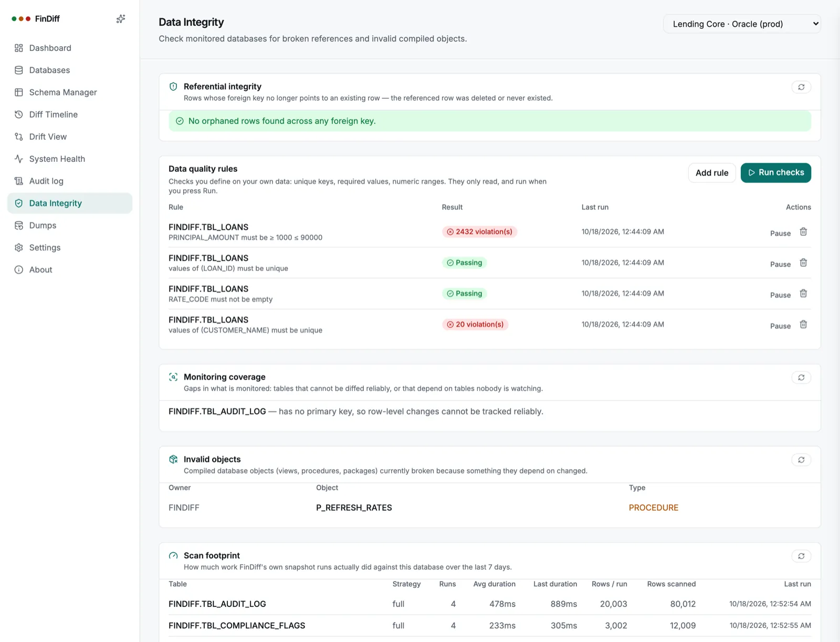Click the no orphaned rows success banner
Viewport: 840px width, 642px height.
[490, 121]
